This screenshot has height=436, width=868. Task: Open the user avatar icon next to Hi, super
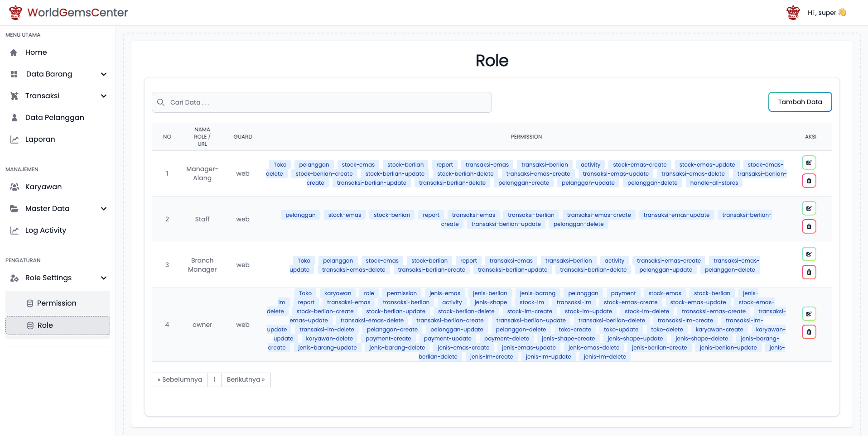[x=793, y=13]
